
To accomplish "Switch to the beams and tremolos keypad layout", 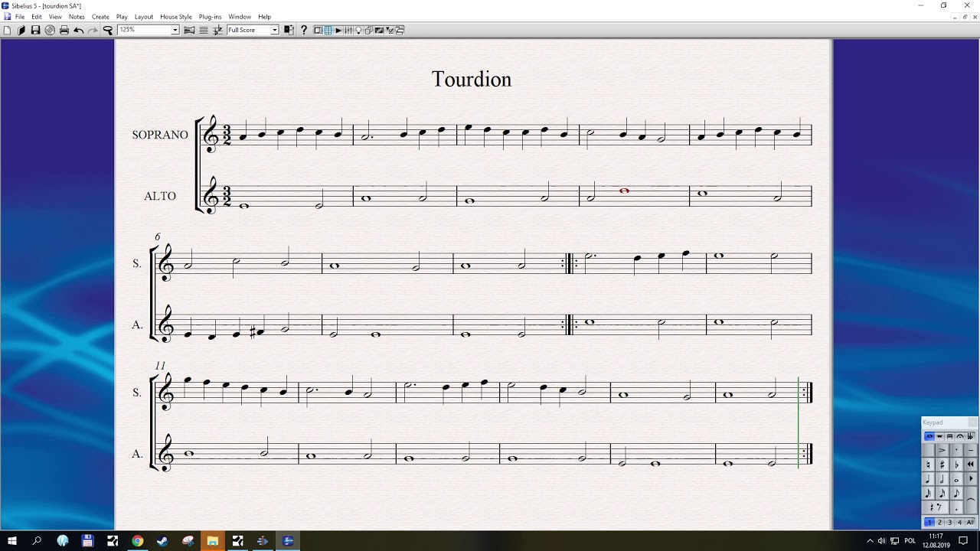I will 949,436.
